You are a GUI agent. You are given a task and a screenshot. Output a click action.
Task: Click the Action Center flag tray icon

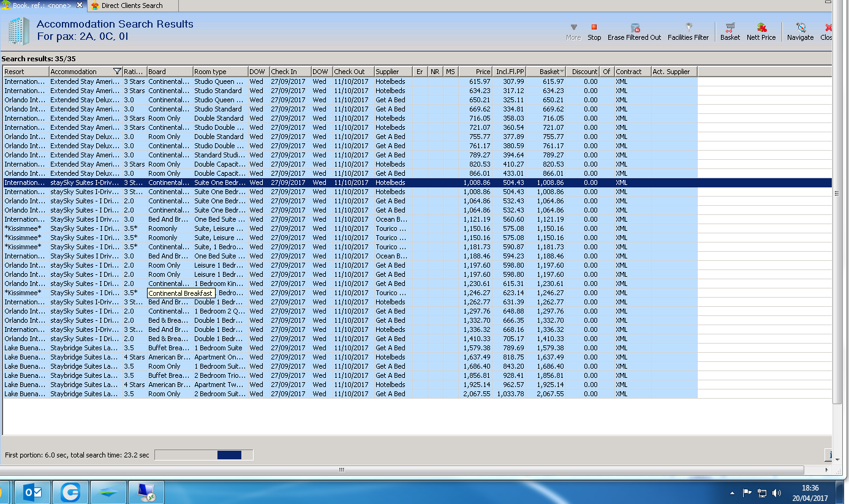pyautogui.click(x=747, y=492)
